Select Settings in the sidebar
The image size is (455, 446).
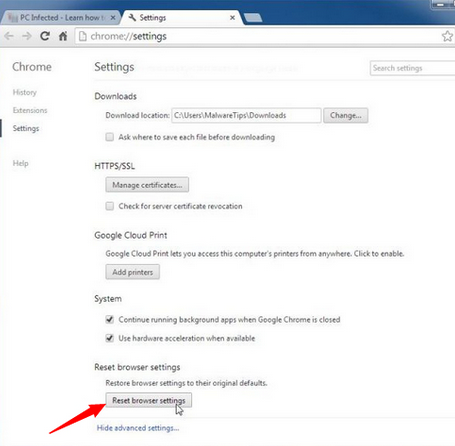(x=26, y=128)
